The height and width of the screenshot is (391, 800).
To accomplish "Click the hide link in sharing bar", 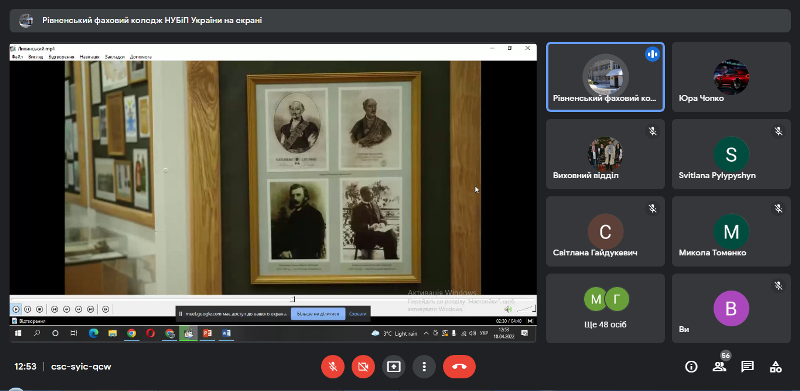I will (x=357, y=314).
